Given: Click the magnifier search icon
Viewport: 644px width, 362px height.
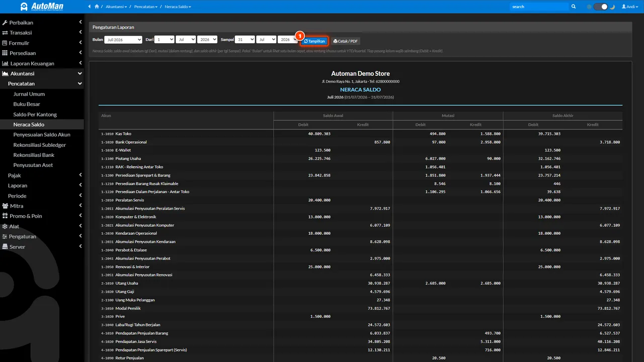Looking at the screenshot, I should click(574, 7).
